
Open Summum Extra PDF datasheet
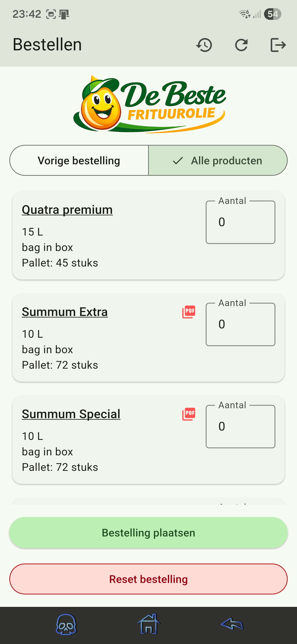tap(189, 312)
